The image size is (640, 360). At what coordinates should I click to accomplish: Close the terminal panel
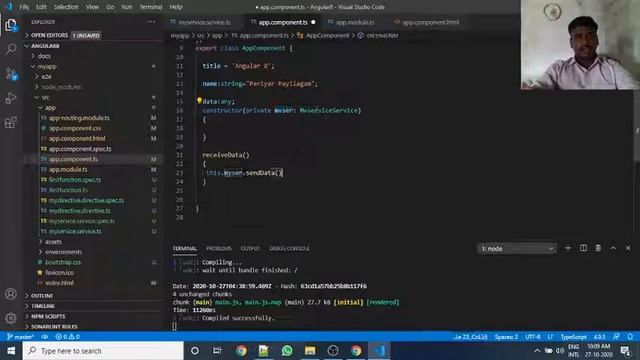628,248
